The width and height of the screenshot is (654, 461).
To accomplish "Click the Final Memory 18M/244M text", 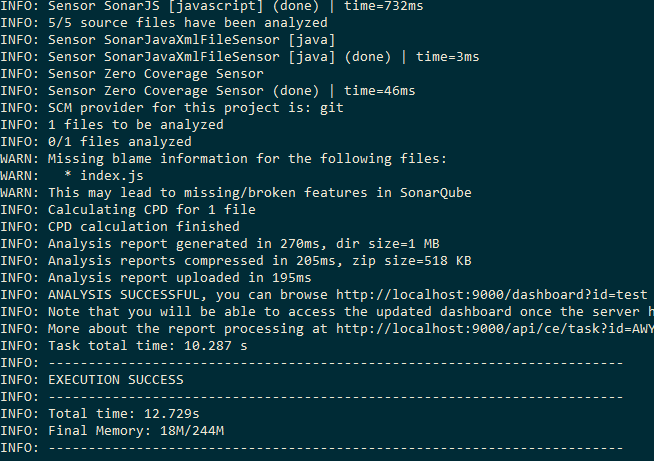I will pos(136,431).
